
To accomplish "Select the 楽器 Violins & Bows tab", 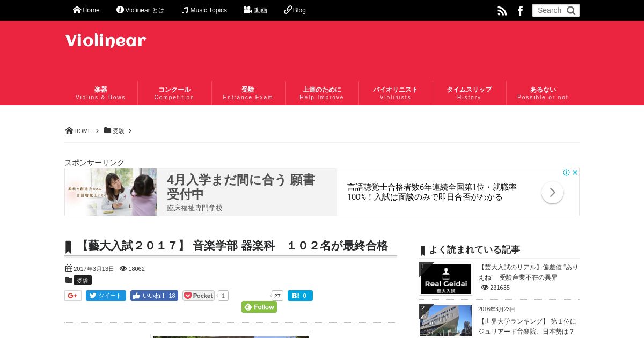I will tap(101, 93).
